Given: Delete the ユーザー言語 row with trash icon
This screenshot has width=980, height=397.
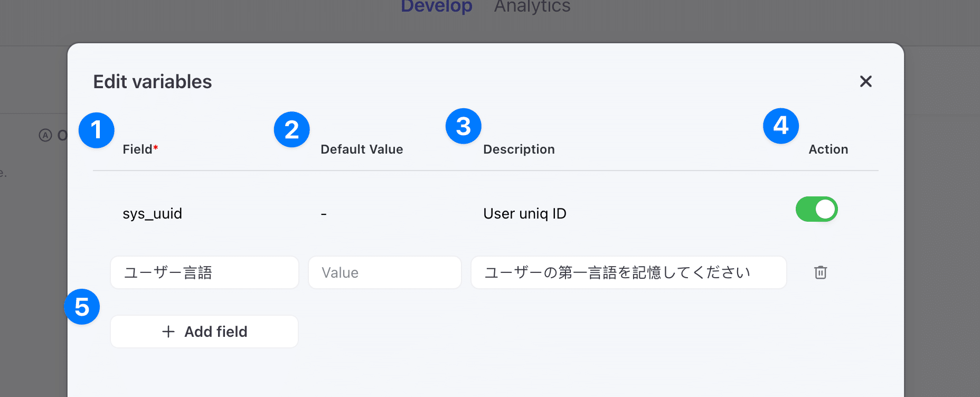Looking at the screenshot, I should click(x=820, y=272).
